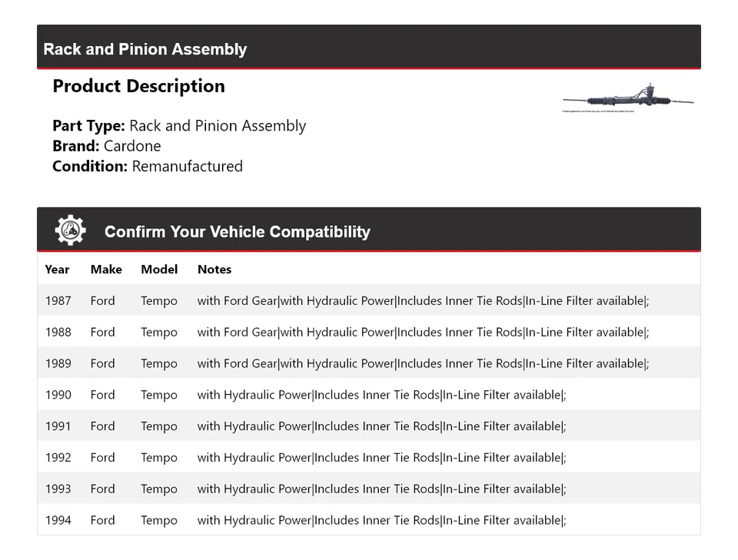The image size is (738, 560).
Task: Select the 1987 year cell
Action: (x=58, y=300)
